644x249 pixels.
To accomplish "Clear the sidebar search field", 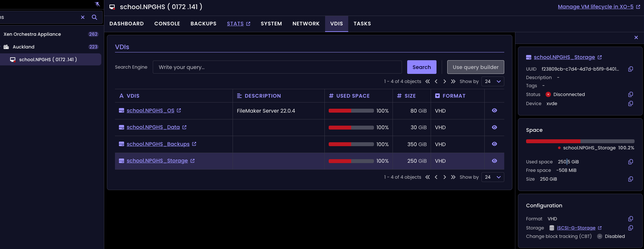I will click(x=83, y=17).
